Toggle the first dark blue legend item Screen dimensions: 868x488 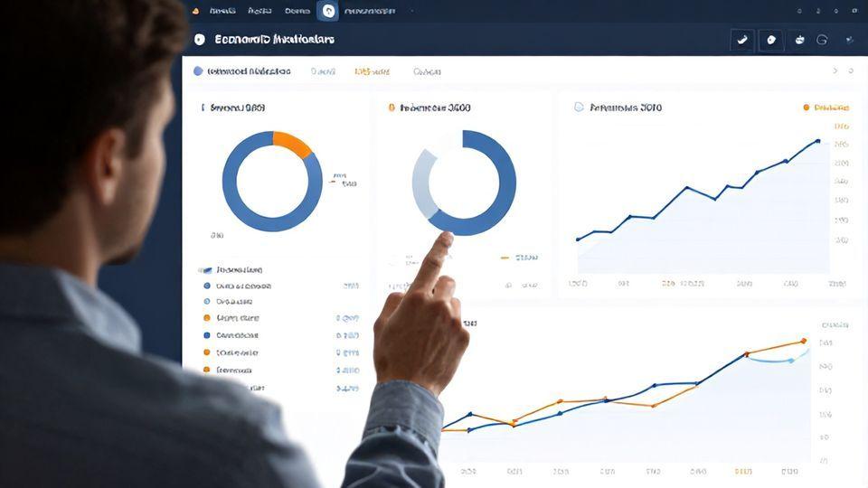click(x=207, y=286)
